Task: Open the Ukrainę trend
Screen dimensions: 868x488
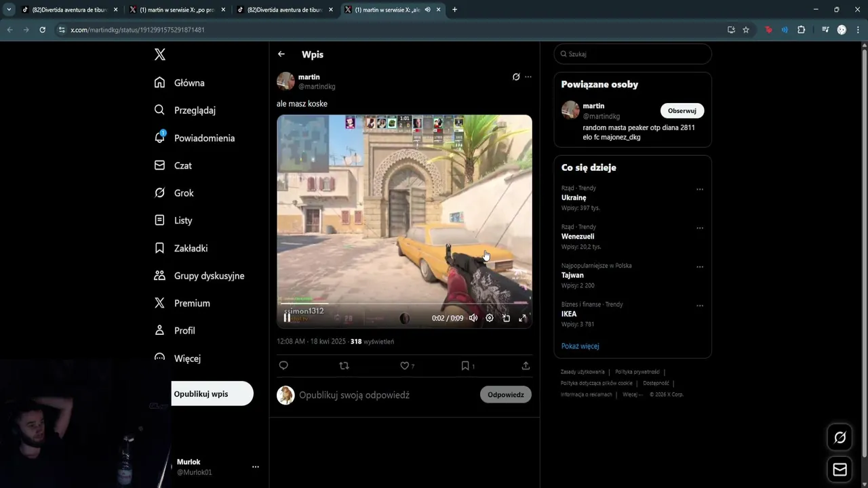Action: click(574, 197)
